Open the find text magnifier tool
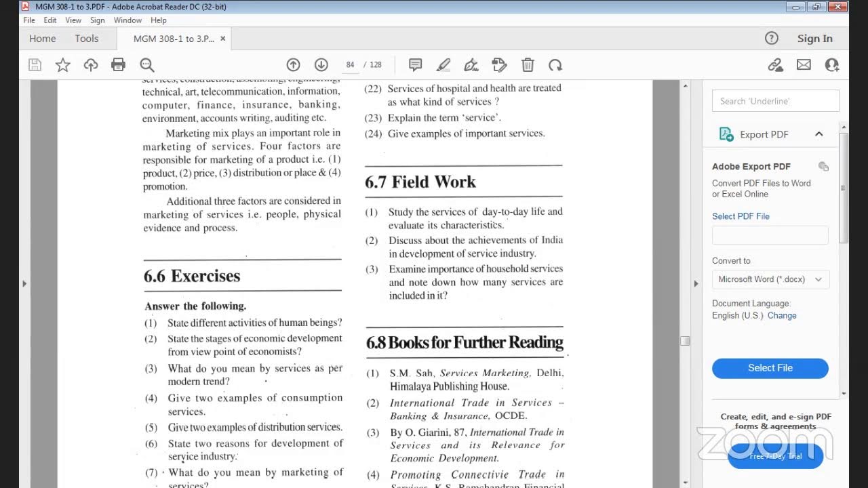Screen dimensions: 868x488 coord(146,65)
